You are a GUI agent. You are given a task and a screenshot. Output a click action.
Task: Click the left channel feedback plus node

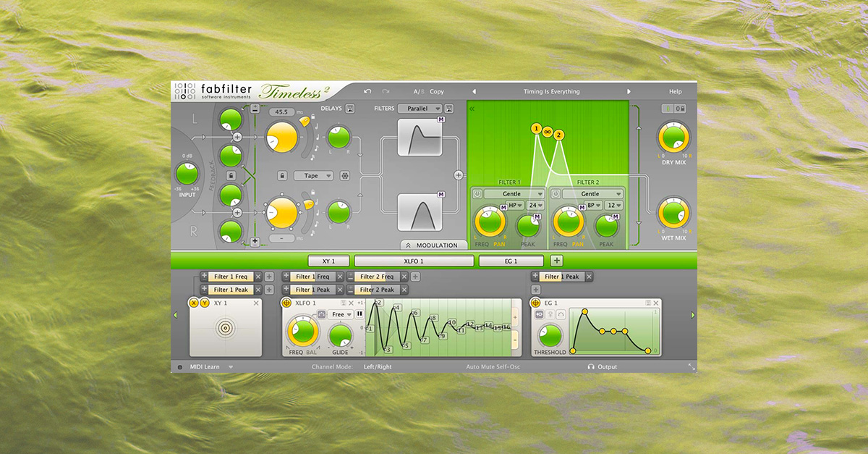237,137
